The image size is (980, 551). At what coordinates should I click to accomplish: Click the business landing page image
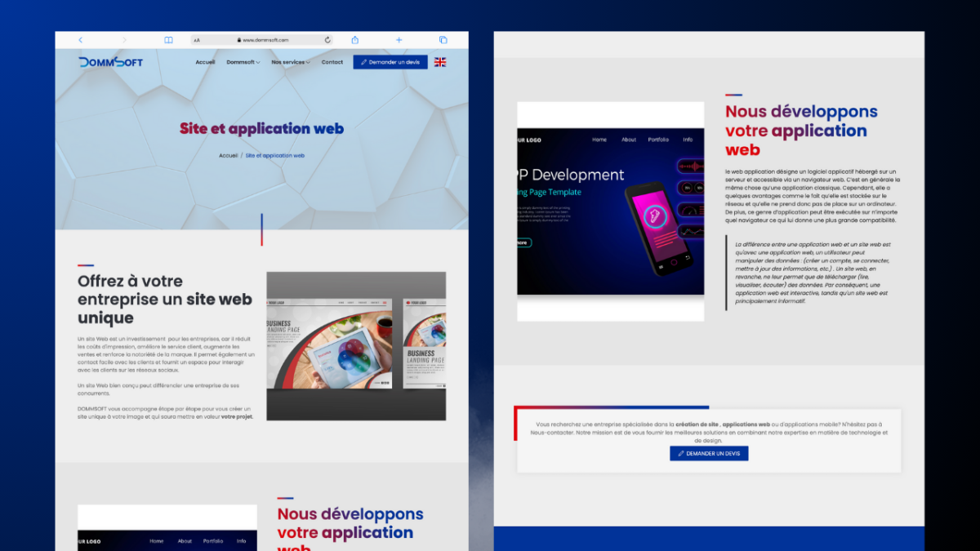point(356,346)
